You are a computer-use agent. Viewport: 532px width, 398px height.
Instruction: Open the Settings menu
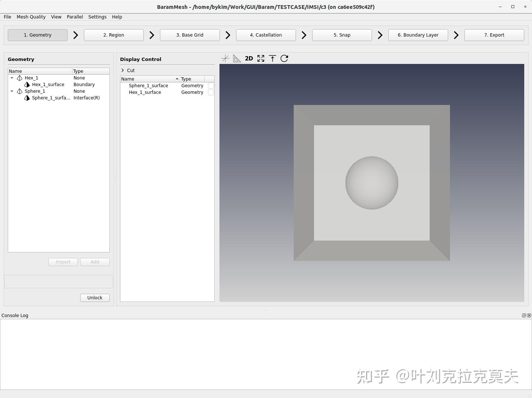click(x=98, y=17)
